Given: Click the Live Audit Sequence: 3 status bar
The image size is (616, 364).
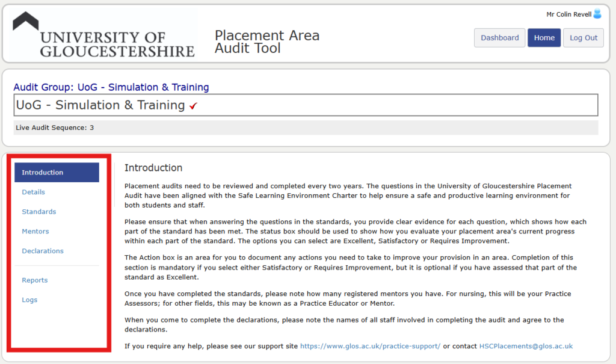Looking at the screenshot, I should 306,128.
